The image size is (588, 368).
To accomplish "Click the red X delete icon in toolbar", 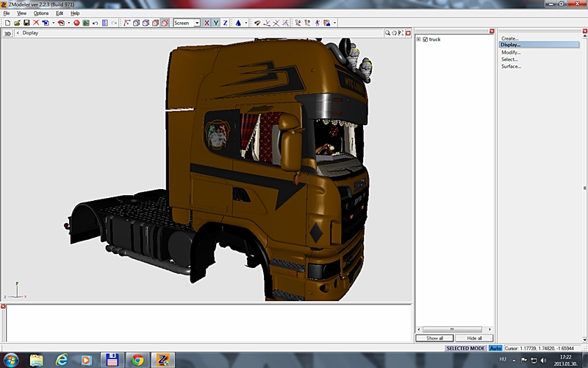I will coord(35,23).
